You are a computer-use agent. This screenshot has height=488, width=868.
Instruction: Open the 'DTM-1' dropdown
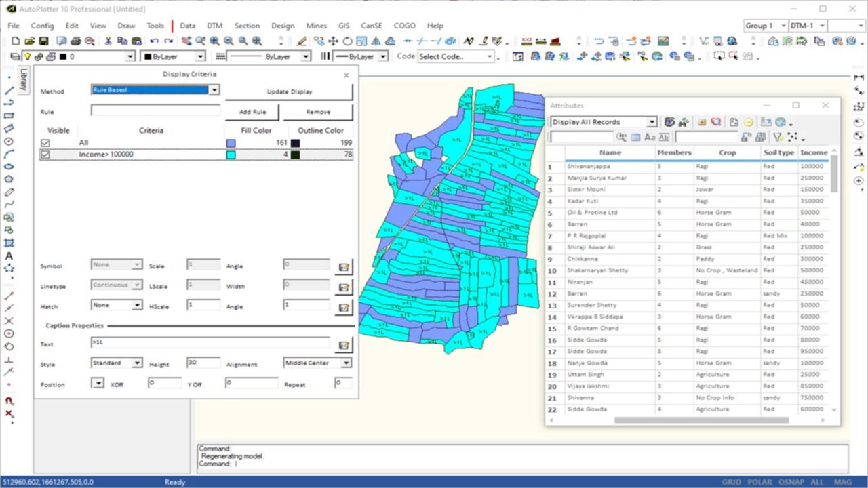click(823, 26)
